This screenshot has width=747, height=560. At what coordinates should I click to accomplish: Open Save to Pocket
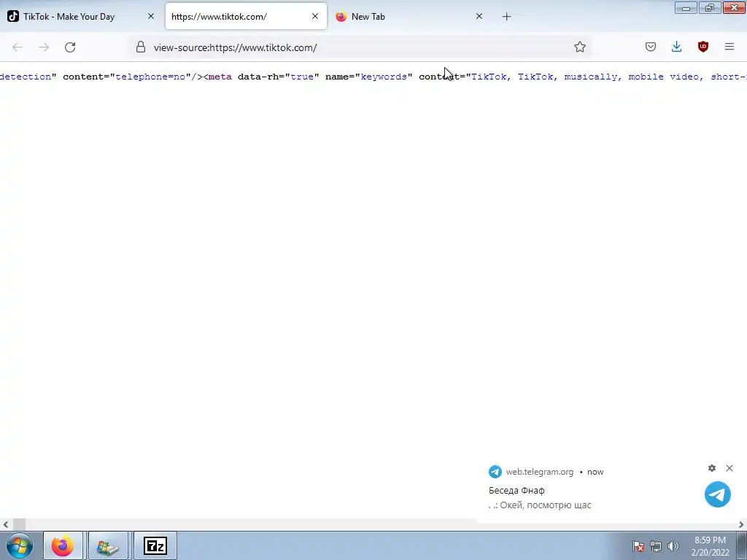651,47
